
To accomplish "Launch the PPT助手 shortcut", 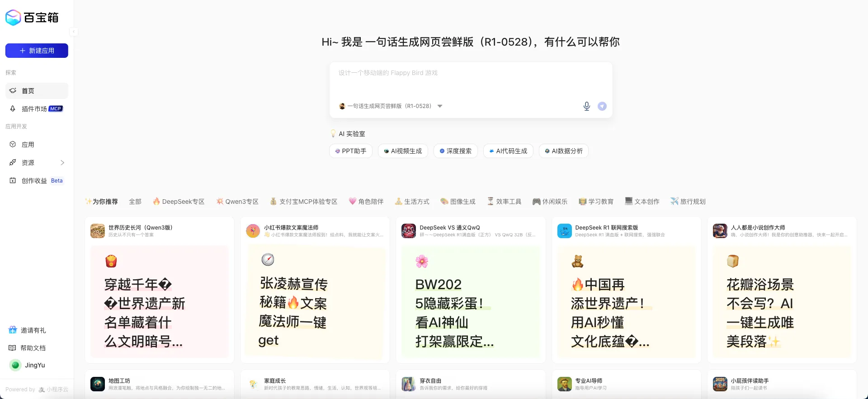I will pos(351,151).
